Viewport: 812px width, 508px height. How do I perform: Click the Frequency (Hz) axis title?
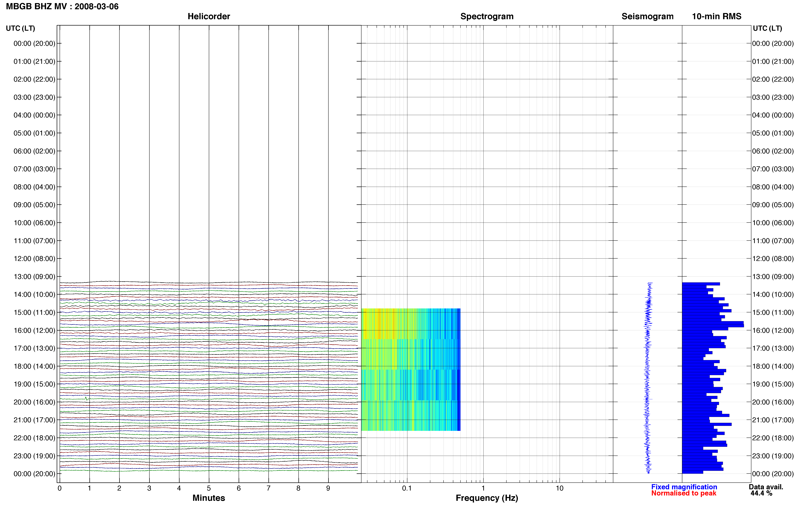tap(487, 498)
